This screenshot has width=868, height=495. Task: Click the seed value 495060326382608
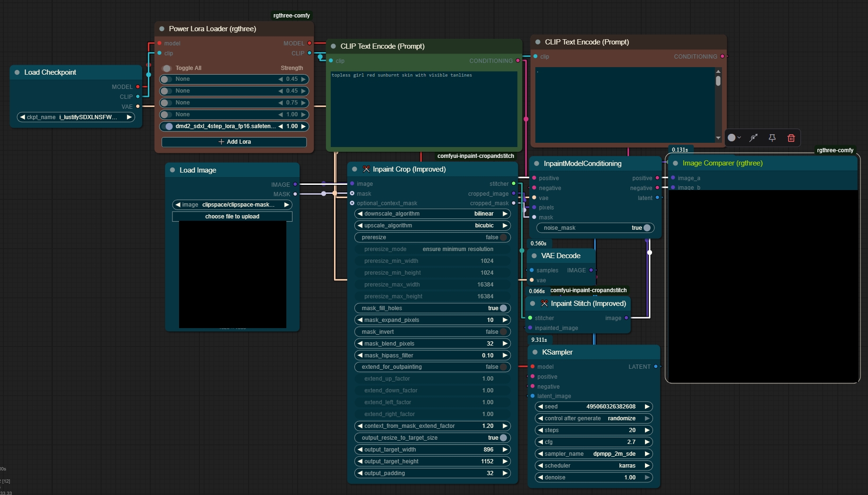[610, 407]
